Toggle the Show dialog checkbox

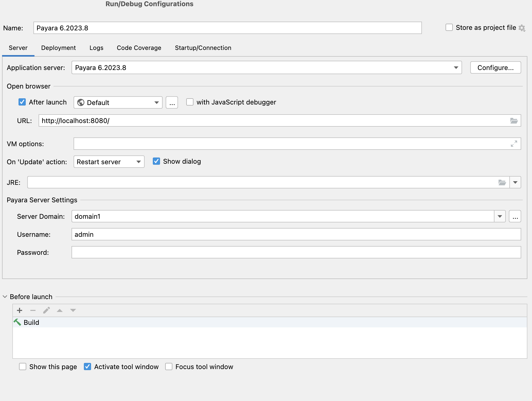coord(156,161)
